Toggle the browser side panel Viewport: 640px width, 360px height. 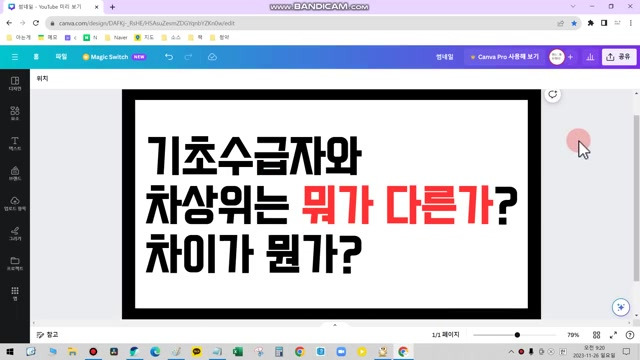click(604, 23)
